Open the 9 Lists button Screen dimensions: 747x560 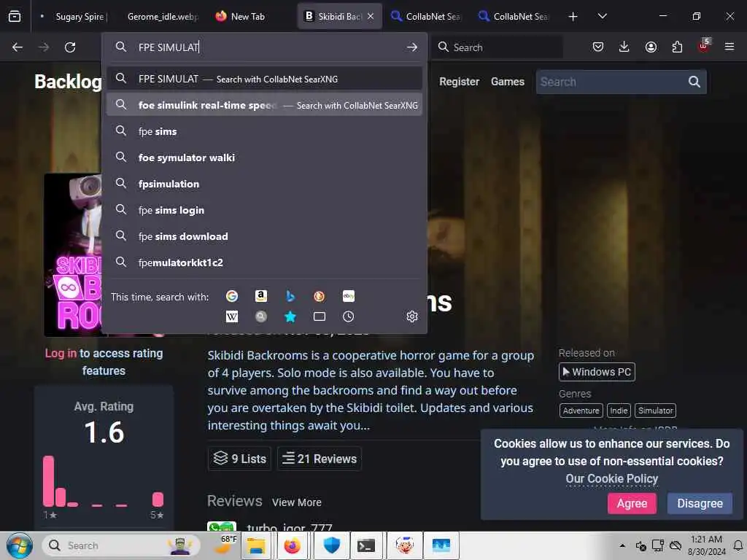(x=239, y=459)
